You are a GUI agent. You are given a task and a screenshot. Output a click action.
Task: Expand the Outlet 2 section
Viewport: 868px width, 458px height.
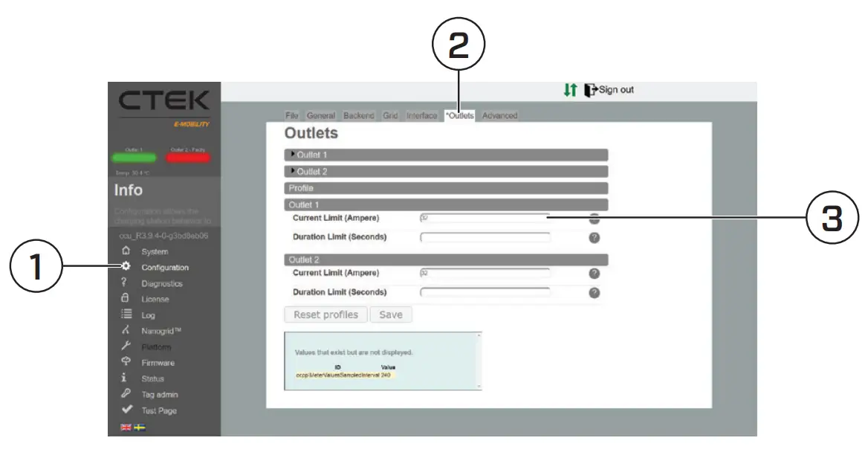pyautogui.click(x=312, y=171)
